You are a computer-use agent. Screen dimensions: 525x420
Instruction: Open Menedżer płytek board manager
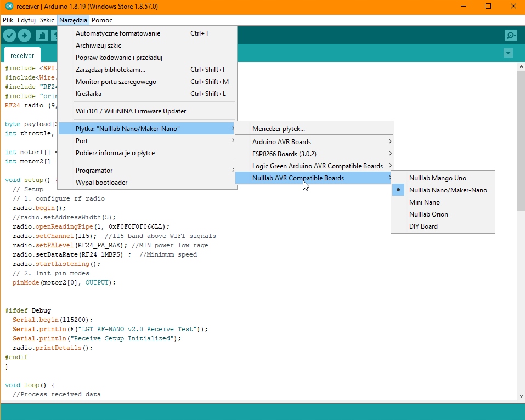(279, 129)
